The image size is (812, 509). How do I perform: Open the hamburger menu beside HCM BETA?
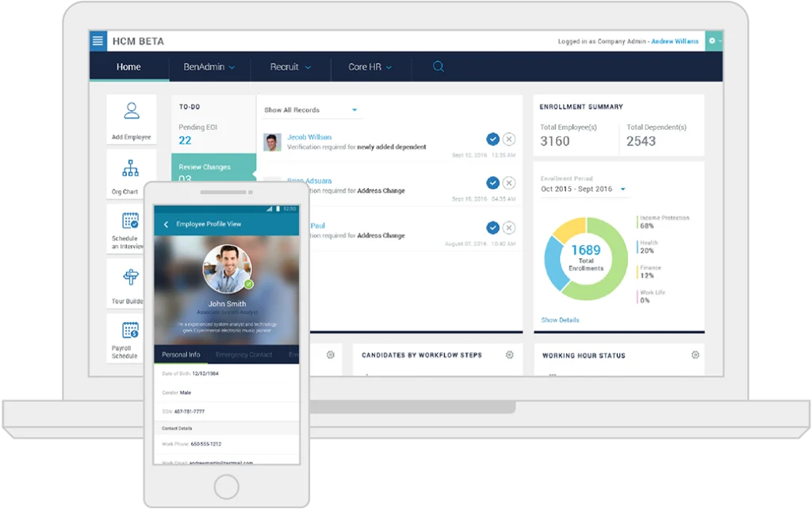(x=98, y=41)
